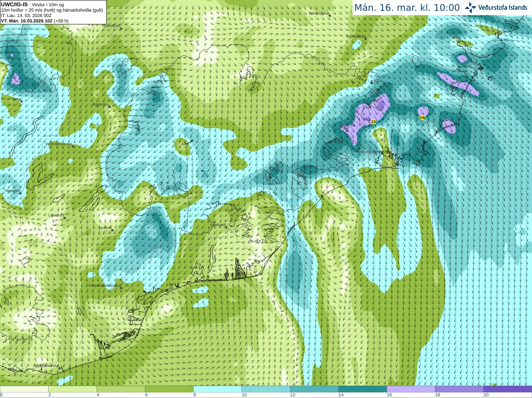
Task: Click the Setur station dot
Action: point(21,101)
